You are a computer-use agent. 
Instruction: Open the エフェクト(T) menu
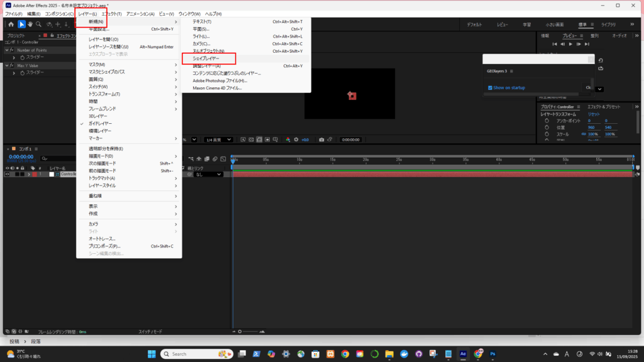click(x=111, y=14)
